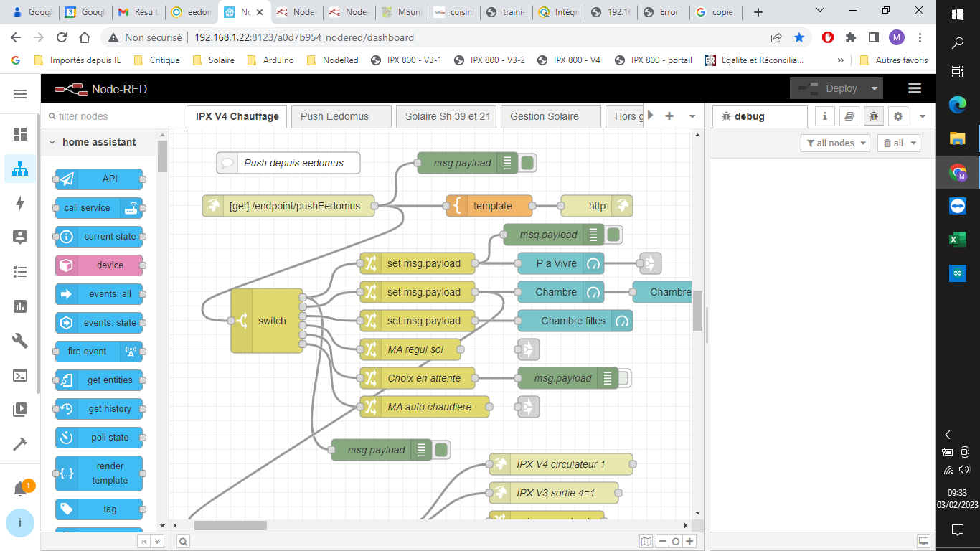
Task: Open the all nodes filter dropdown
Action: 835,143
